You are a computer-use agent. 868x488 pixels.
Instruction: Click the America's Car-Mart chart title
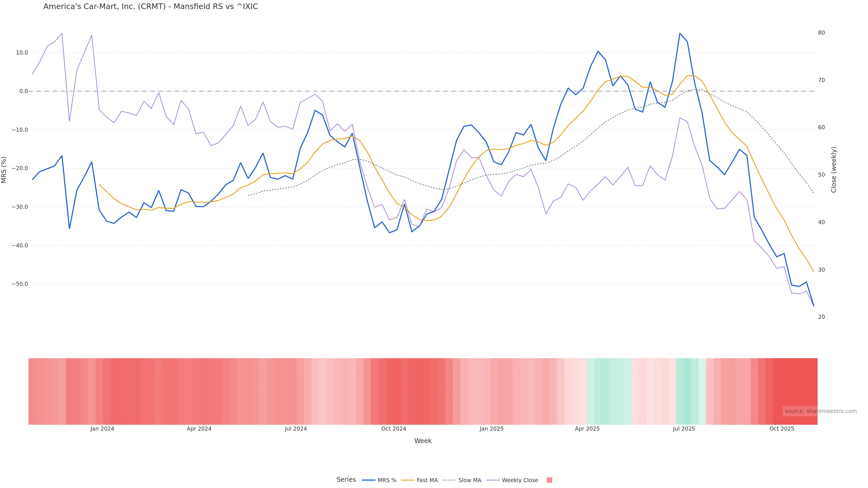(x=151, y=7)
